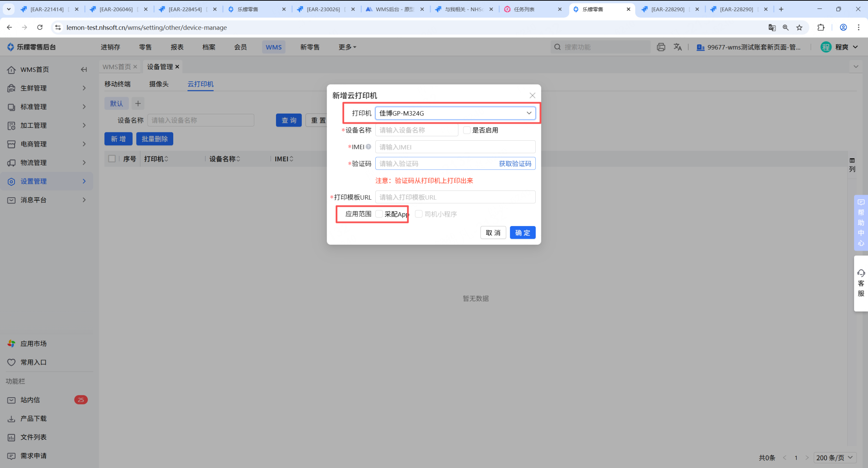Close the 新增云打印机 dialog with X icon
This screenshot has height=468, width=868.
click(x=532, y=95)
